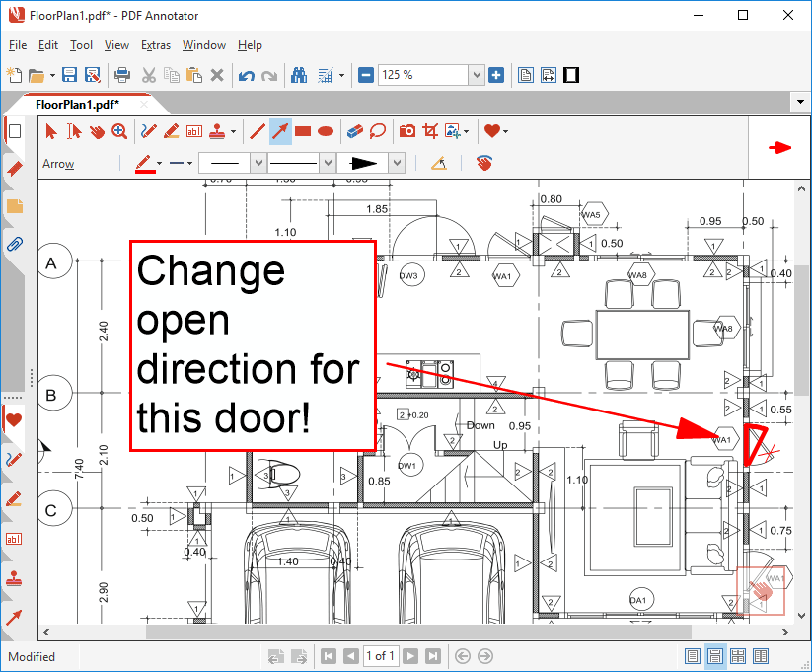
Task: Expand the line style combo box
Action: pyautogui.click(x=328, y=163)
